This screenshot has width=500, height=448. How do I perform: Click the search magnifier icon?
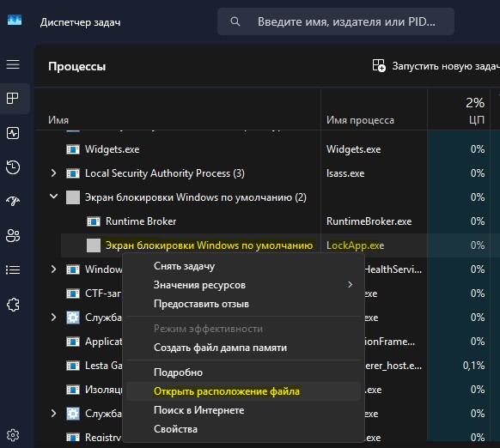235,21
